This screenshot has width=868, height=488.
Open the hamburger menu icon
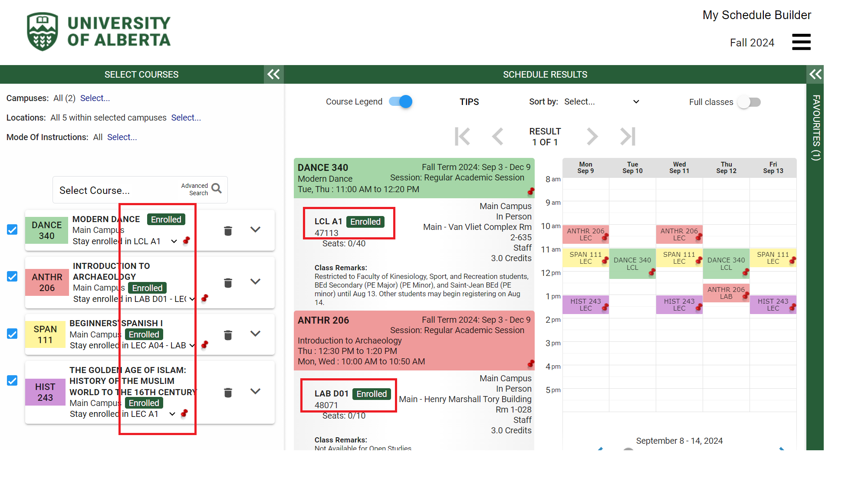pos(801,42)
